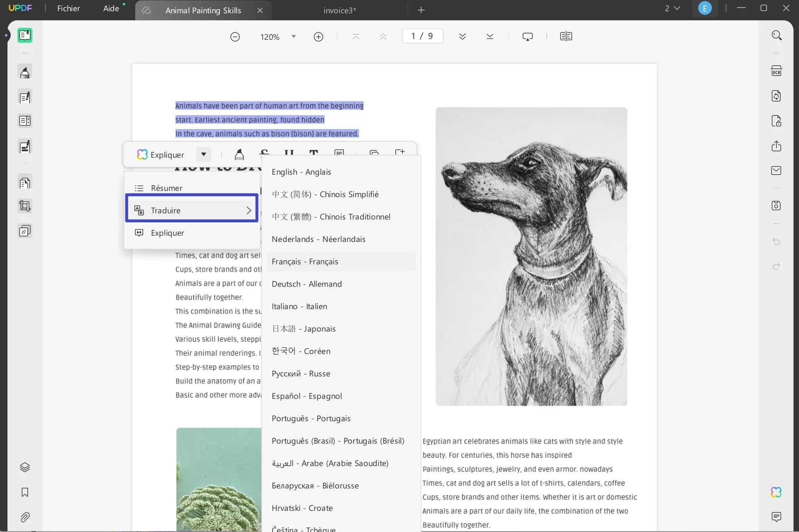Show the Attachments paperclip panel
Viewport: 799px width, 532px height.
click(x=25, y=517)
